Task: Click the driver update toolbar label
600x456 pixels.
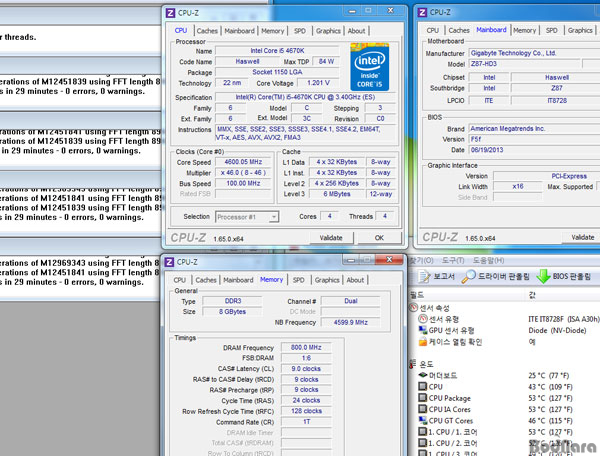Action: (x=503, y=276)
